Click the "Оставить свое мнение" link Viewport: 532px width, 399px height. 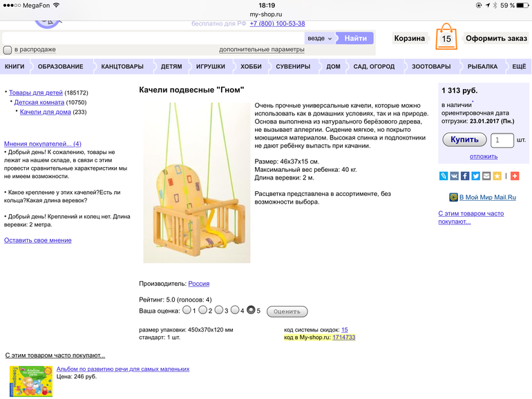(x=38, y=240)
